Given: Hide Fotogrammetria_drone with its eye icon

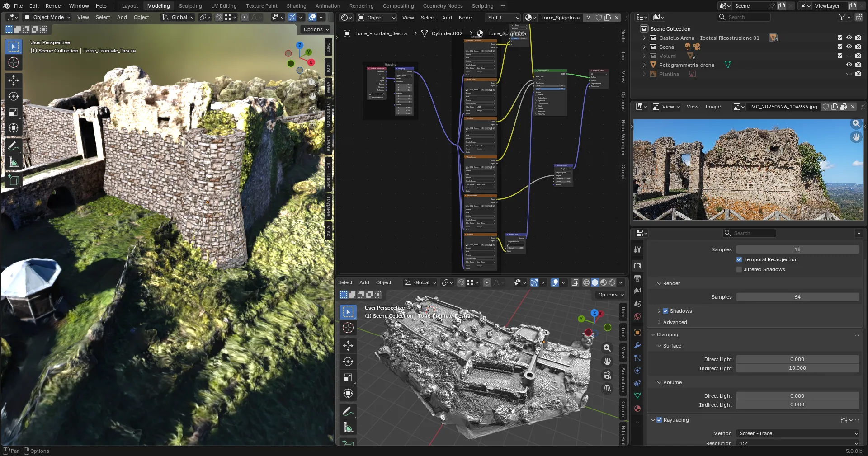Looking at the screenshot, I should pos(849,65).
